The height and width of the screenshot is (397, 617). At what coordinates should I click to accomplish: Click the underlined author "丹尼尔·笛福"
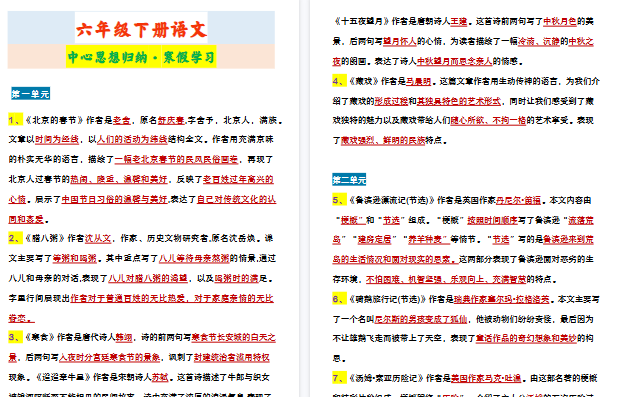[518, 200]
